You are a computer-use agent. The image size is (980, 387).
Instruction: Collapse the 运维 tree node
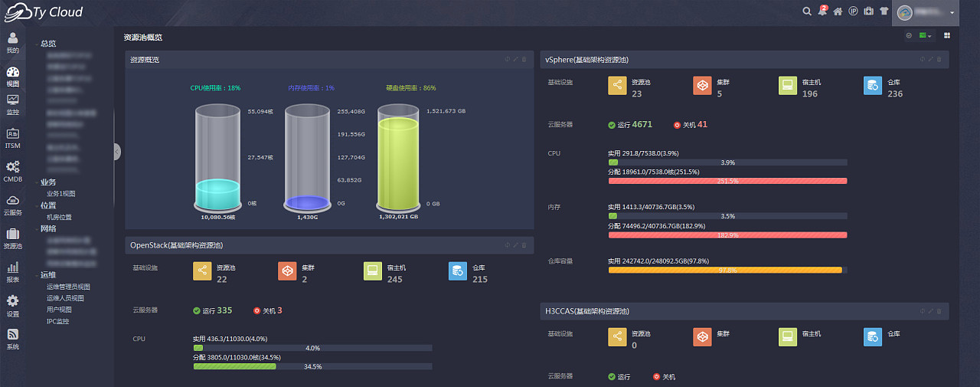pos(37,274)
